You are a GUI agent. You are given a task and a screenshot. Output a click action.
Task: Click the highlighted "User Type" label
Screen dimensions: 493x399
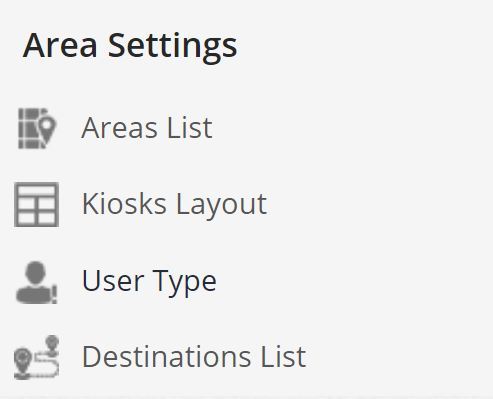[x=149, y=282]
